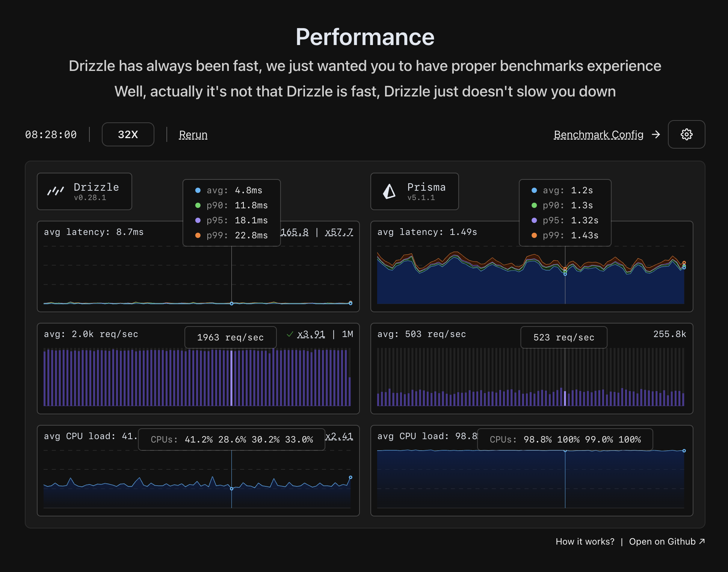Viewport: 728px width, 572px height.
Task: Open the How it works? link
Action: pos(585,541)
